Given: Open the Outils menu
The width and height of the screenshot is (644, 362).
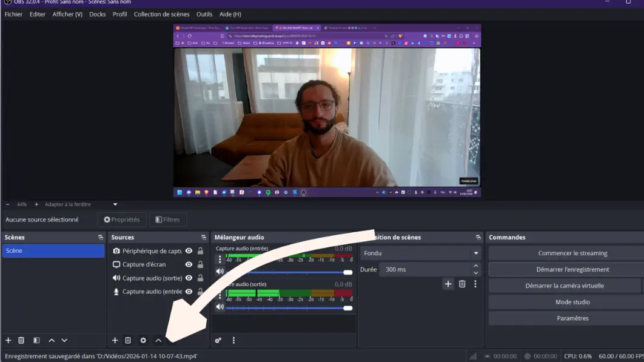Looking at the screenshot, I should click(x=204, y=14).
